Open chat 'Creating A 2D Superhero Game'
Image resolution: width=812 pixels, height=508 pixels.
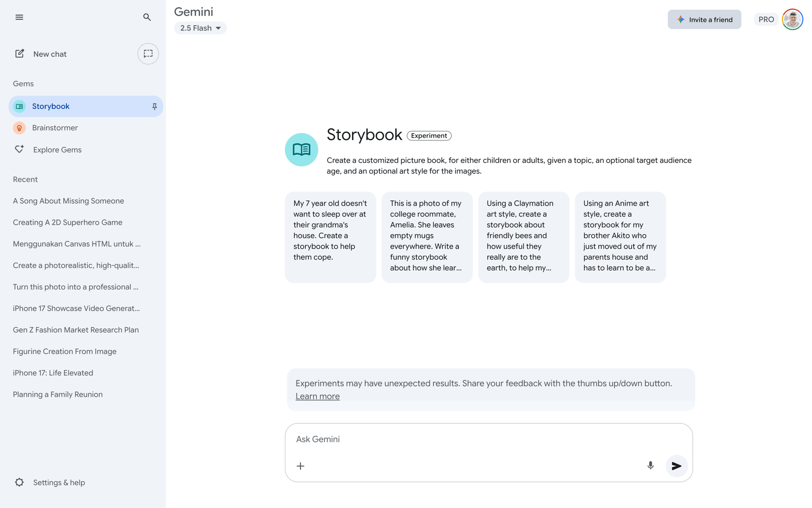point(68,223)
